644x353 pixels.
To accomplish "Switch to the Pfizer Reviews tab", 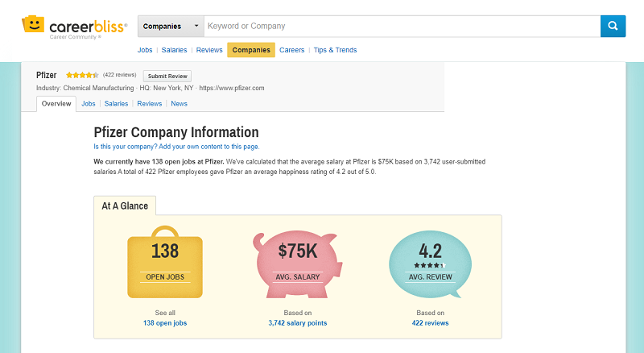I will click(x=150, y=104).
